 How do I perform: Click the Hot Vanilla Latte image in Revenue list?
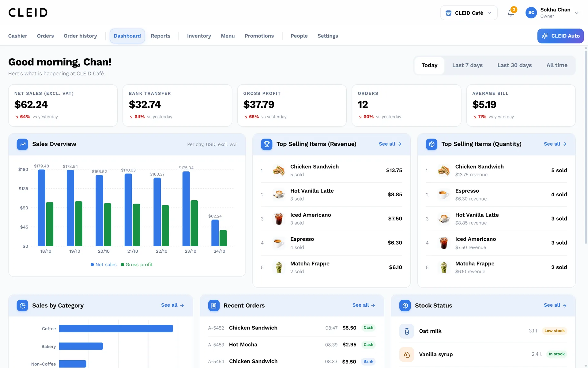[279, 195]
